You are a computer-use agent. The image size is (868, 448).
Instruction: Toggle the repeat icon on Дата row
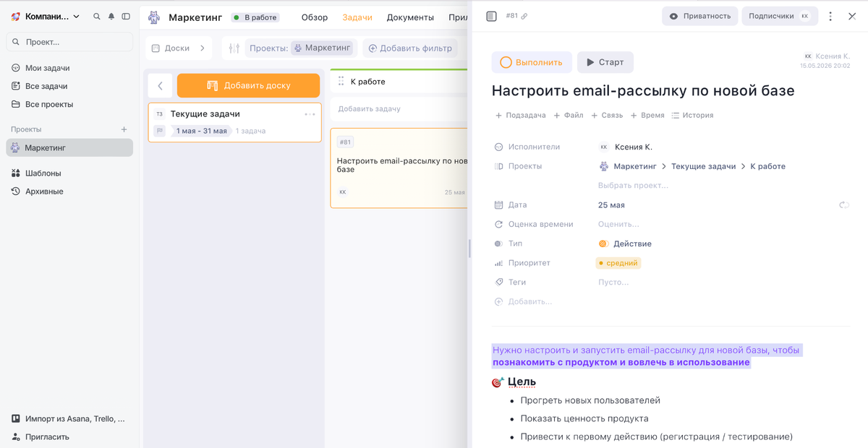pos(844,205)
